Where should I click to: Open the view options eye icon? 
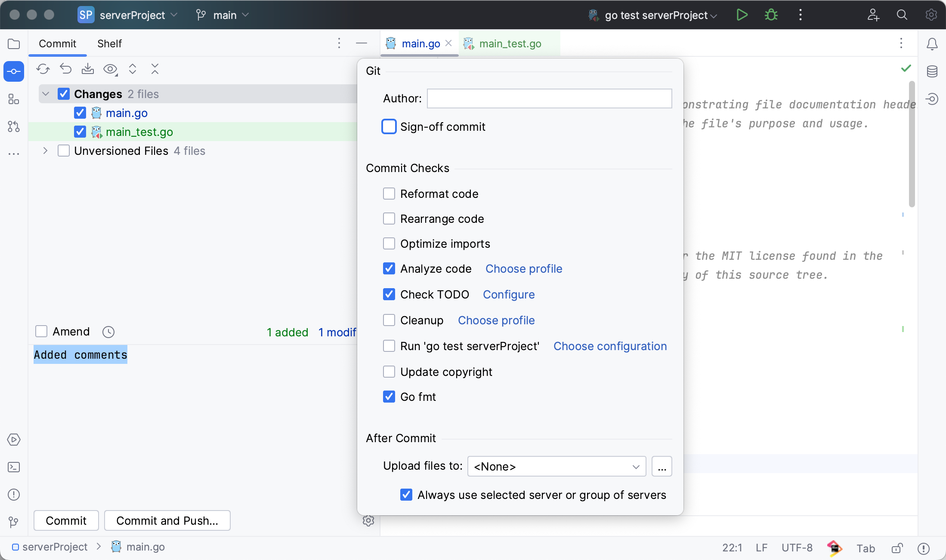pyautogui.click(x=110, y=69)
